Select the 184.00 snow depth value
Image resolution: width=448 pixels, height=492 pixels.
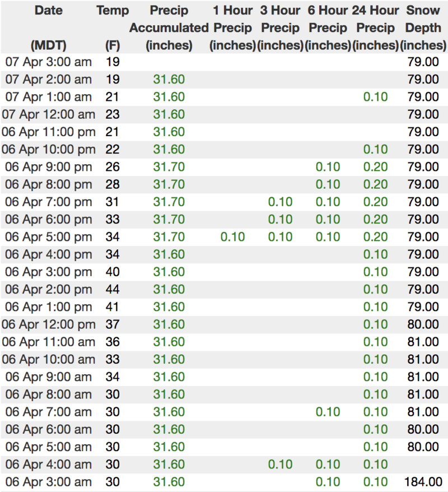[x=423, y=482]
